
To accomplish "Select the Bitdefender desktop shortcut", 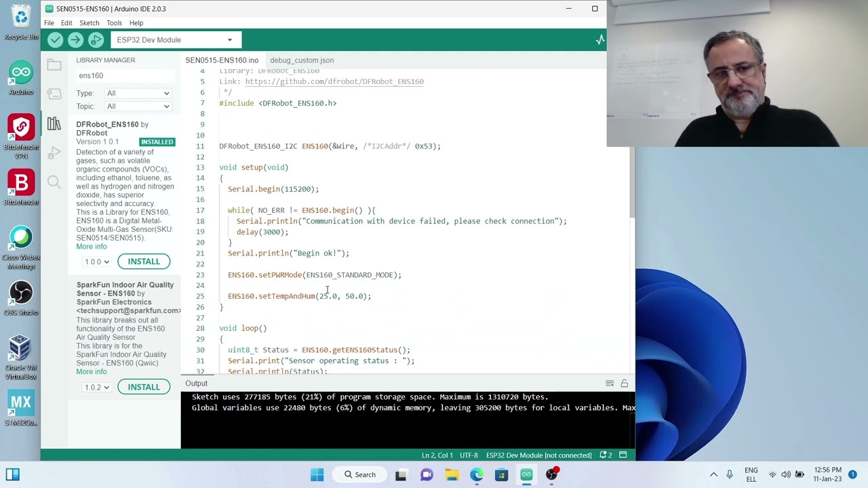I will click(21, 188).
